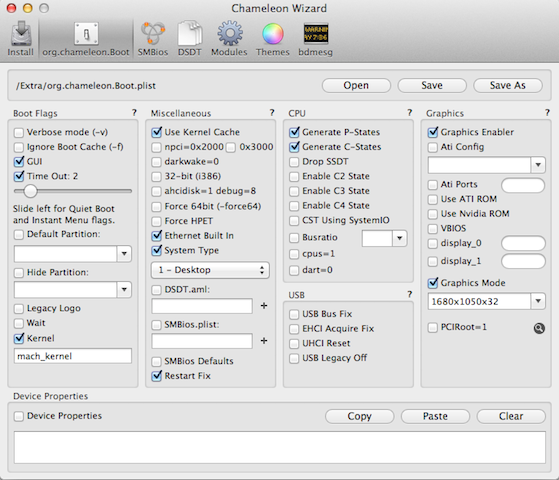Screen dimensions: 559x480
Task: Open the Modules gear icon
Action: pos(229,39)
